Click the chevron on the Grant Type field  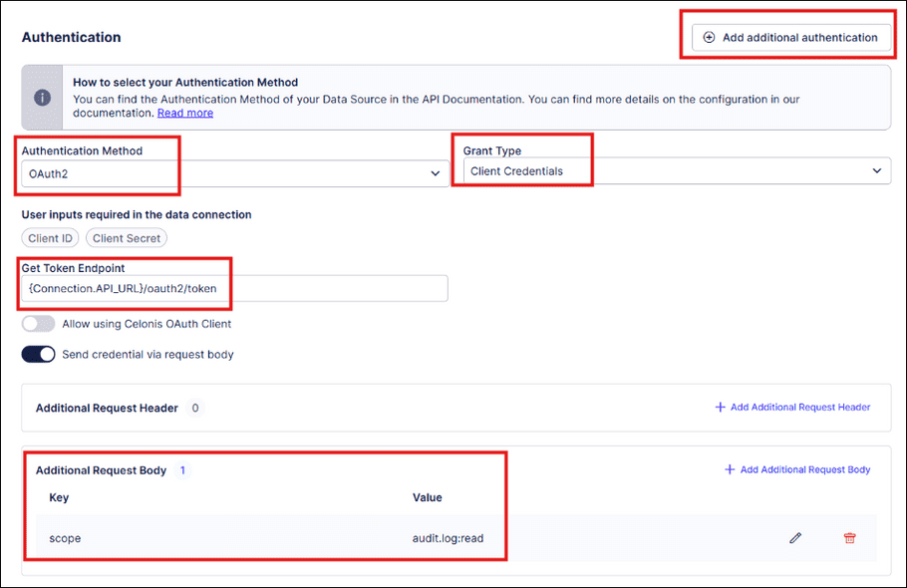tap(878, 170)
